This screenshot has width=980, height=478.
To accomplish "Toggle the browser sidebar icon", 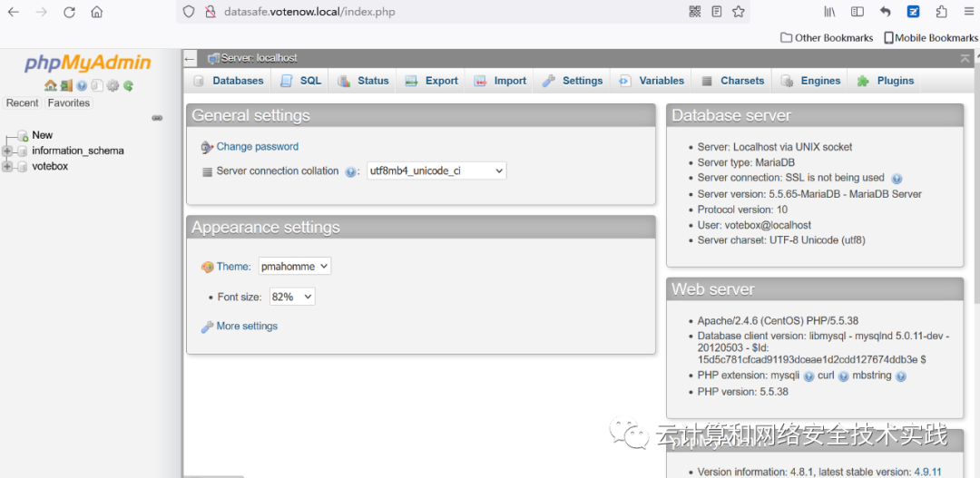I will click(x=857, y=11).
